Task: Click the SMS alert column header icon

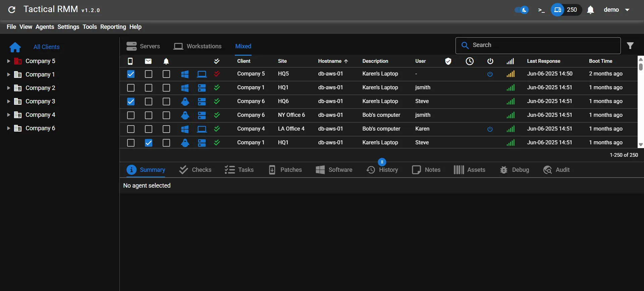Action: [130, 61]
